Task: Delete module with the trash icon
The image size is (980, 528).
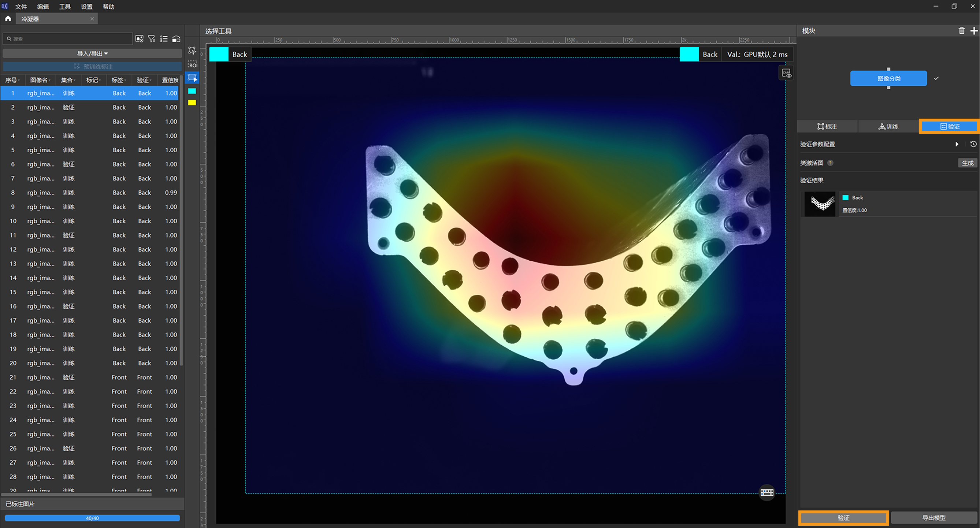Action: click(x=961, y=31)
